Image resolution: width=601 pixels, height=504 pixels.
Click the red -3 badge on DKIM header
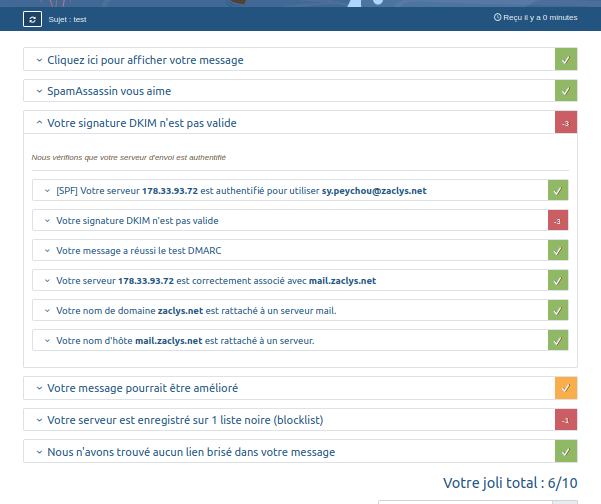(566, 123)
